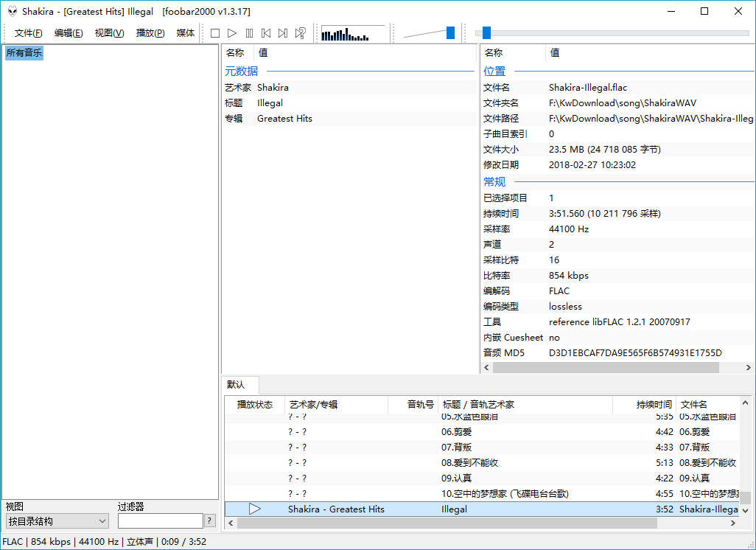Click the status bar playback time 0:09 / 3:52

point(183,542)
